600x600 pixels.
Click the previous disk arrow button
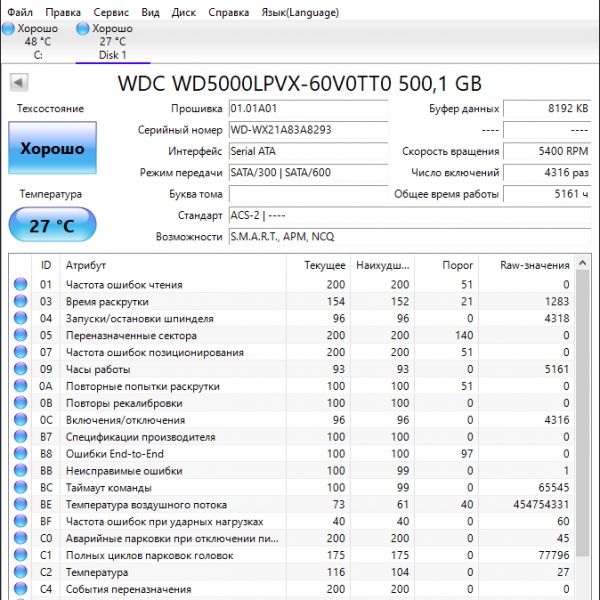pos(19,82)
